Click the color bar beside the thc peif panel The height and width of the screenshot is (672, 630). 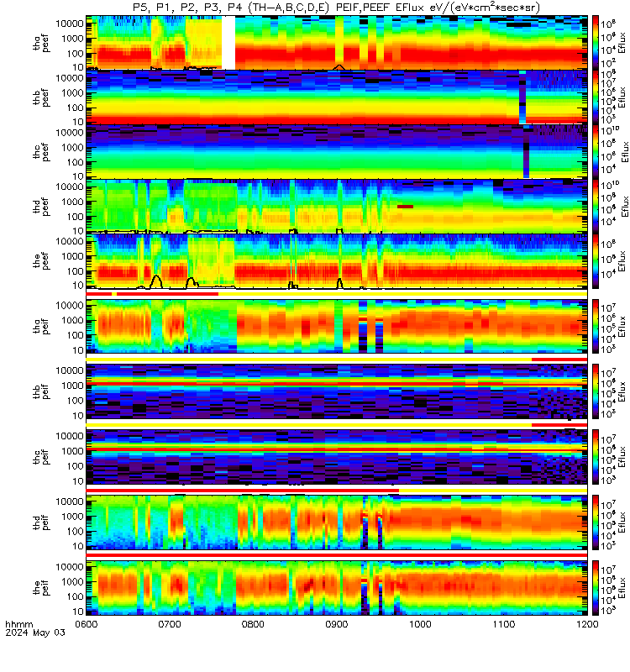tap(596, 457)
